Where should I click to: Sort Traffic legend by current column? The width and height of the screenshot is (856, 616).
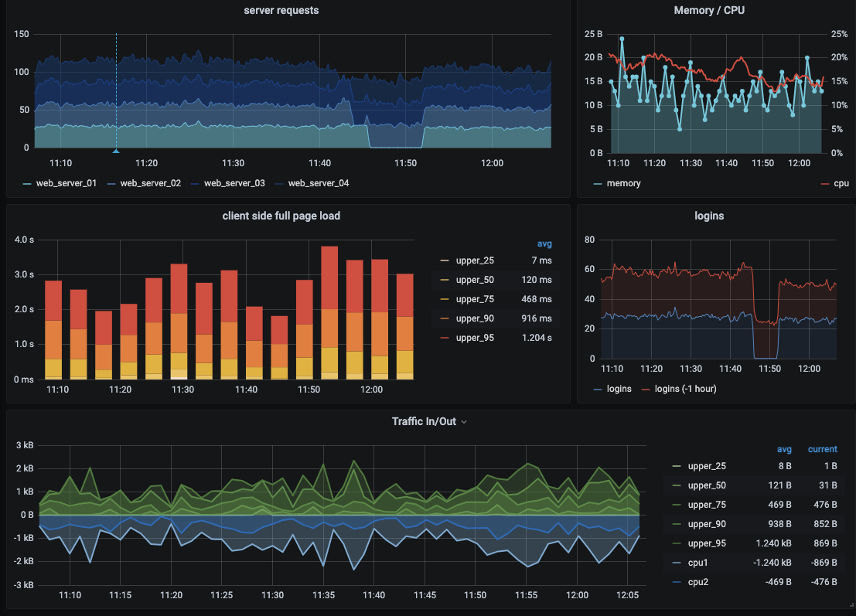[822, 449]
